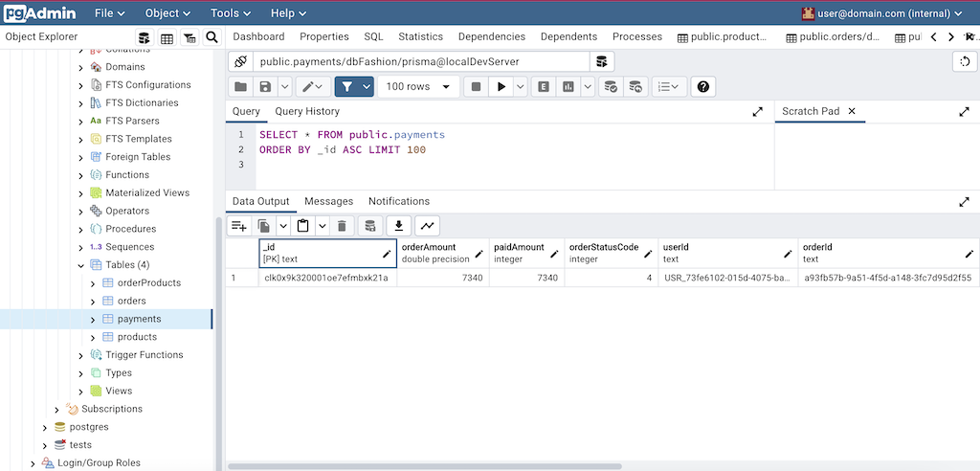980x471 pixels.
Task: Click the cell clk0x9k320001oe7efmbxk21a
Action: [x=327, y=278]
